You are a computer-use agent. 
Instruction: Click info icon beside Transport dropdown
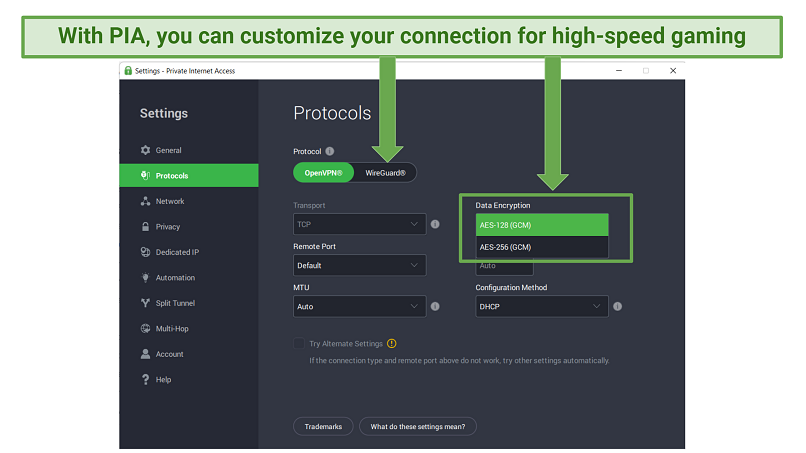point(435,224)
